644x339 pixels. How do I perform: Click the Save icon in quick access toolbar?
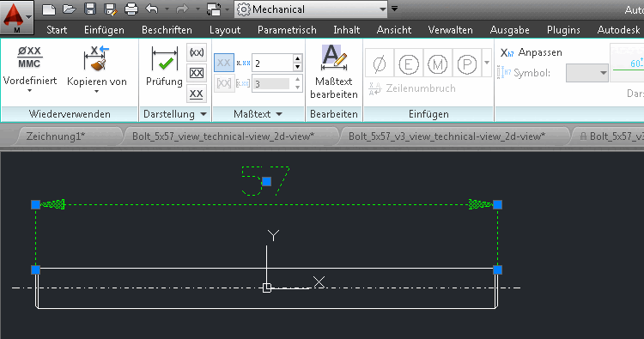click(x=90, y=9)
